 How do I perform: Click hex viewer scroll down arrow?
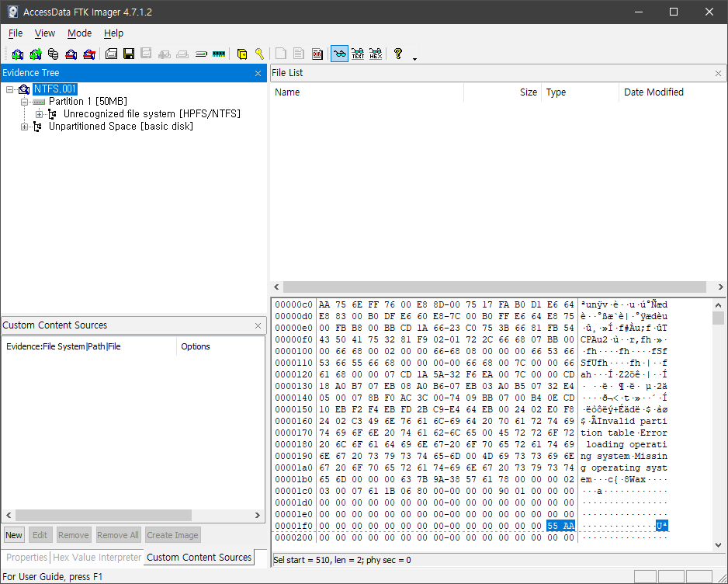tap(718, 545)
